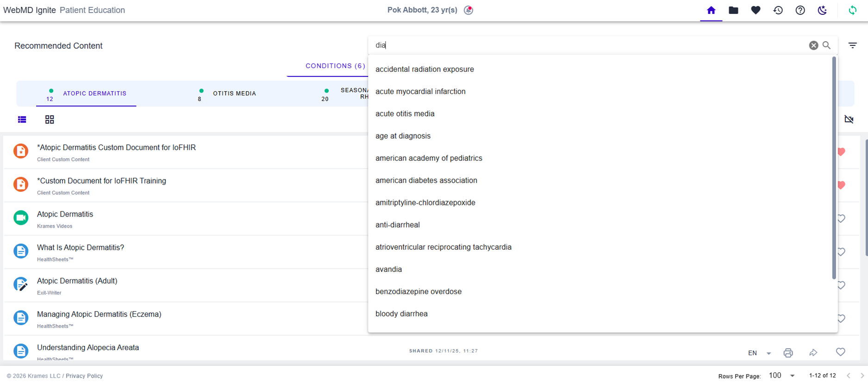Click the green video icon for Atopic Dermatitis
This screenshot has width=868, height=383.
[21, 218]
